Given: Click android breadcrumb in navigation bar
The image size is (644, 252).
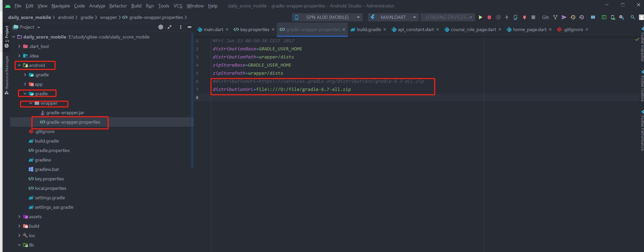Looking at the screenshot, I should [x=66, y=17].
